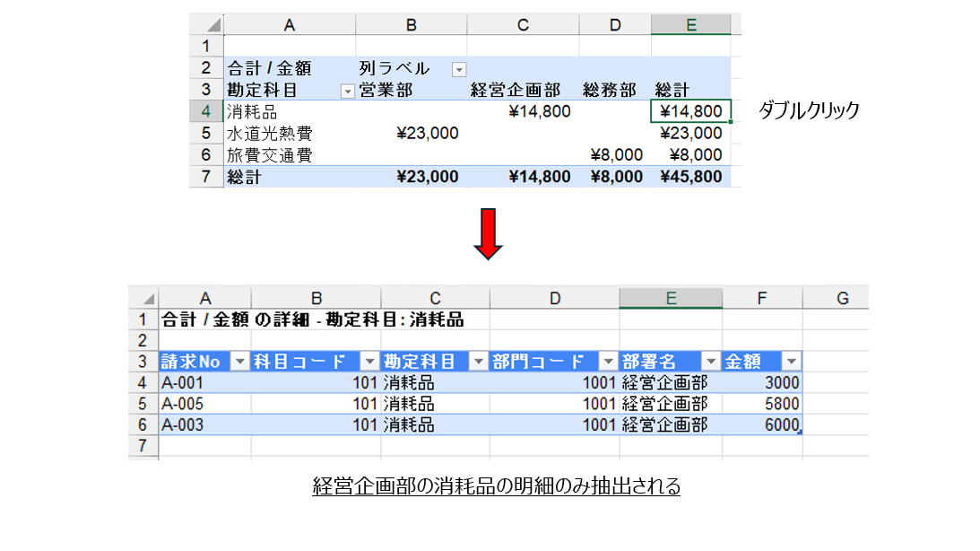This screenshot has height=551, width=980.
Task: Select the ¥8,000 cell under 総務部
Action: click(x=617, y=155)
